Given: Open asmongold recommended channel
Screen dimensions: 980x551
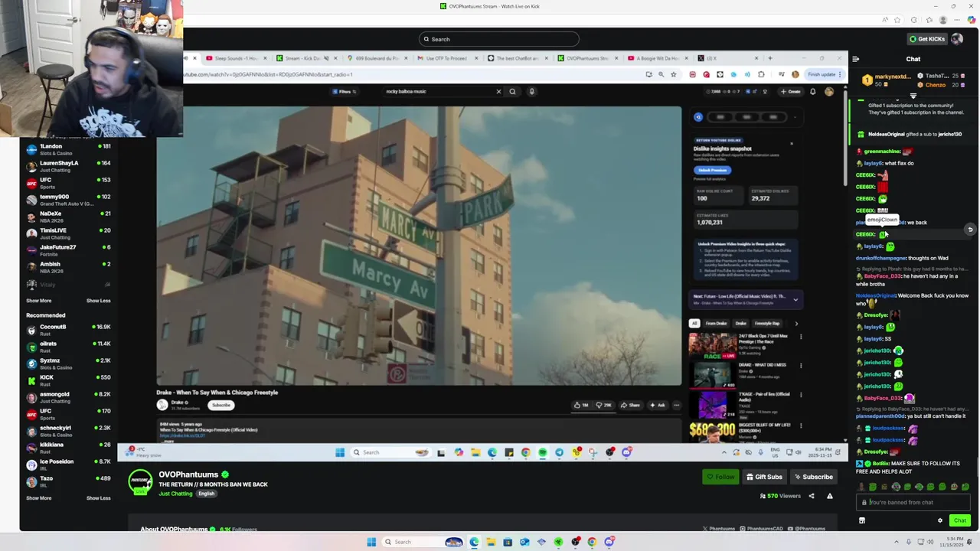Looking at the screenshot, I should click(69, 397).
